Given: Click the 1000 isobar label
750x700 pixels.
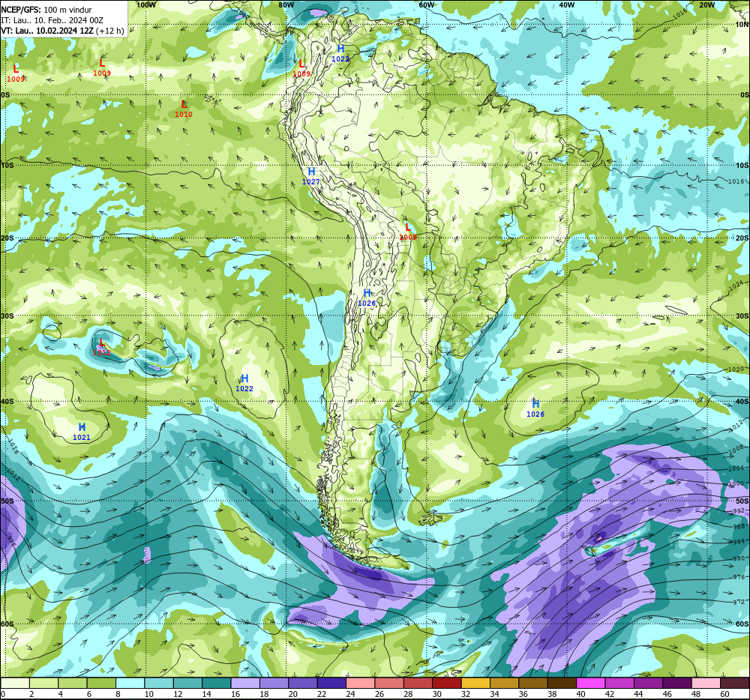Looking at the screenshot, I should click(x=736, y=483).
